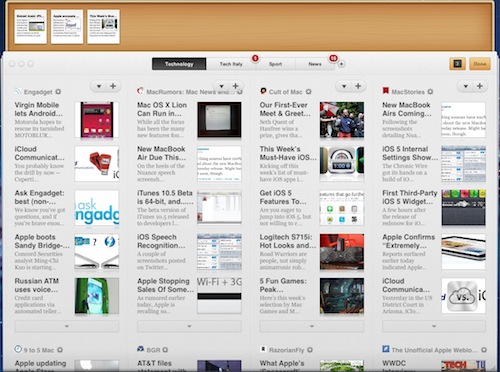Open 'This Week's Must-Have iOS...' headline

tap(288, 153)
